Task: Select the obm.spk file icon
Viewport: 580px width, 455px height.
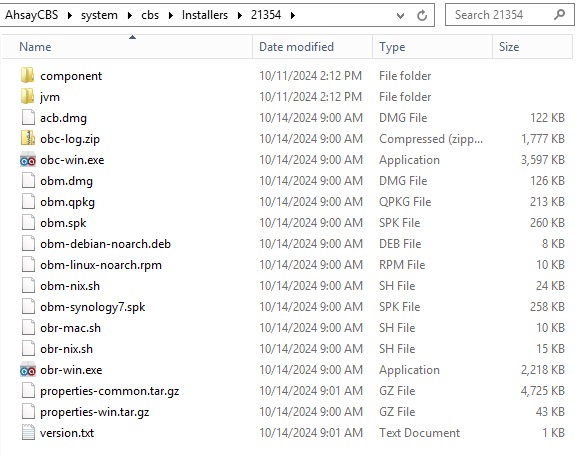Action: coord(28,223)
